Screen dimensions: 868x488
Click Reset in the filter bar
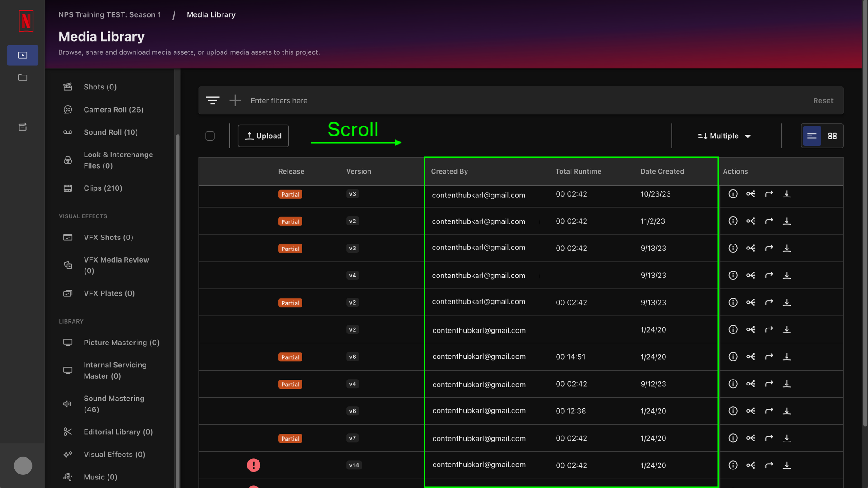tap(823, 101)
